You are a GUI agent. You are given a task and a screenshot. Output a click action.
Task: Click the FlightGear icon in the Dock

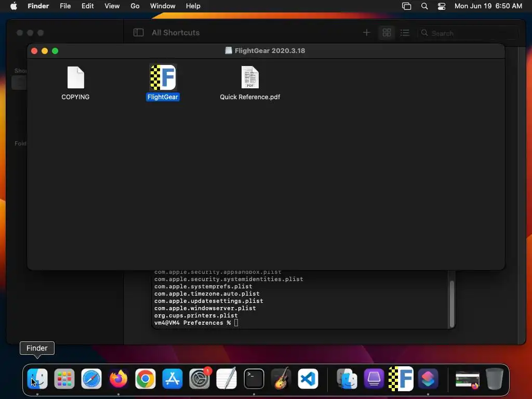click(x=401, y=379)
